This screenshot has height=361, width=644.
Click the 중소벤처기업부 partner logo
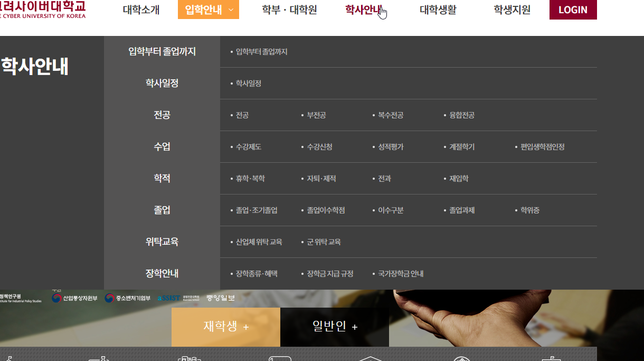pos(128,298)
